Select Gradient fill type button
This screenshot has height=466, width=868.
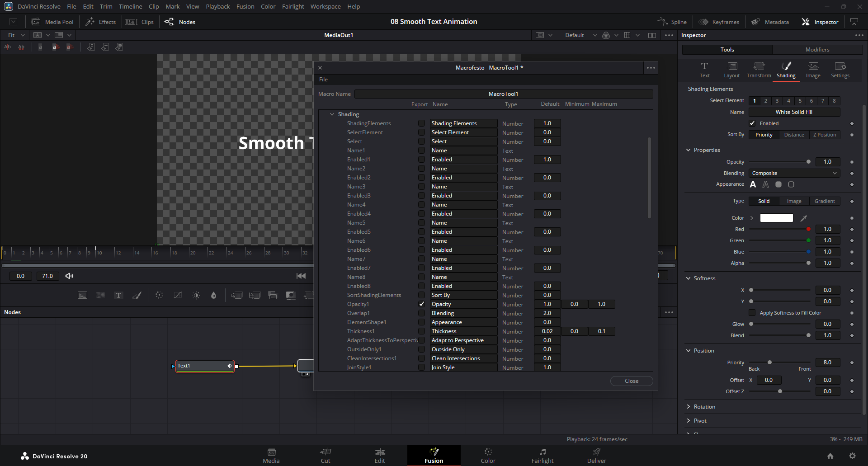point(825,201)
